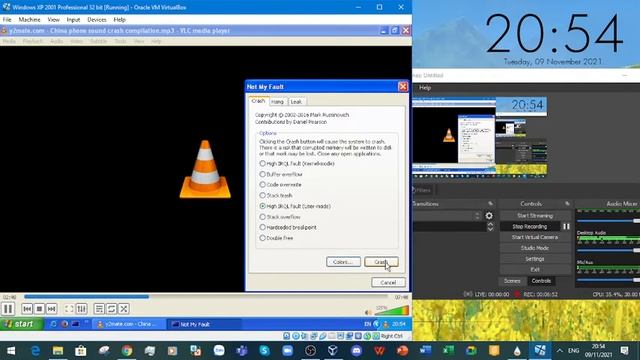
Task: Enable Studio Mode in OBS
Action: tap(535, 248)
